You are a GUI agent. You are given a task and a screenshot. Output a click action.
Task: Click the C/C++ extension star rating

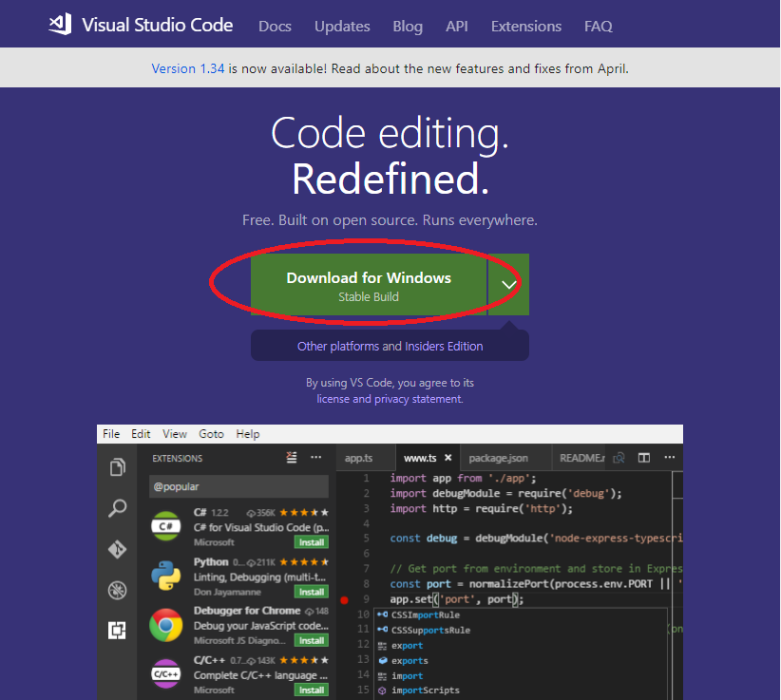(x=304, y=660)
